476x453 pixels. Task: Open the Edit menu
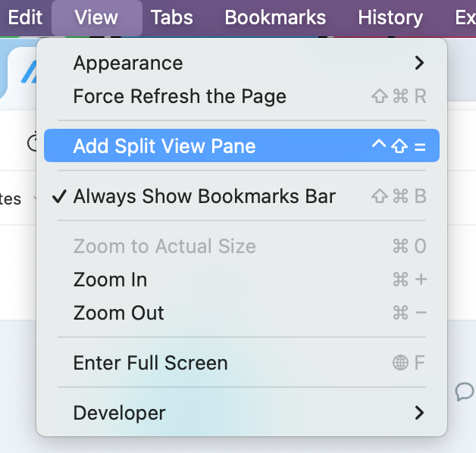[25, 17]
